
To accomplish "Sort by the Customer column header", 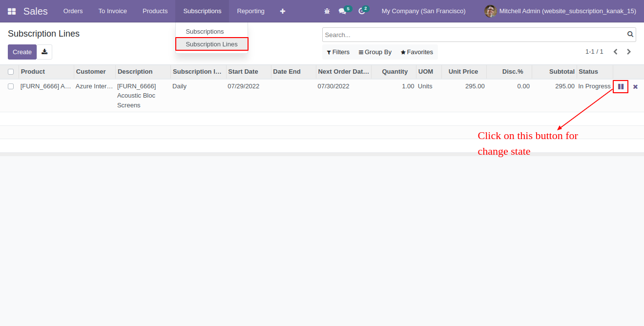I will tap(95, 72).
